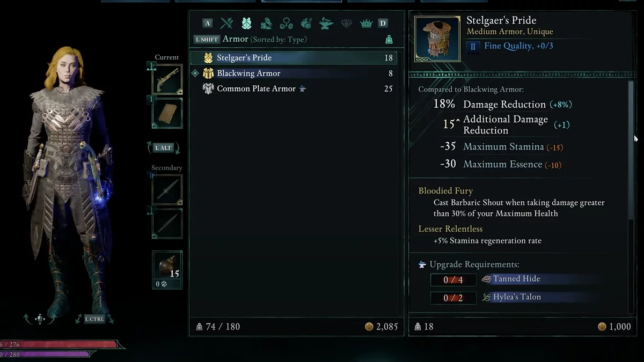Toggle character view with L CTRL
This screenshot has height=362, width=644.
94,319
